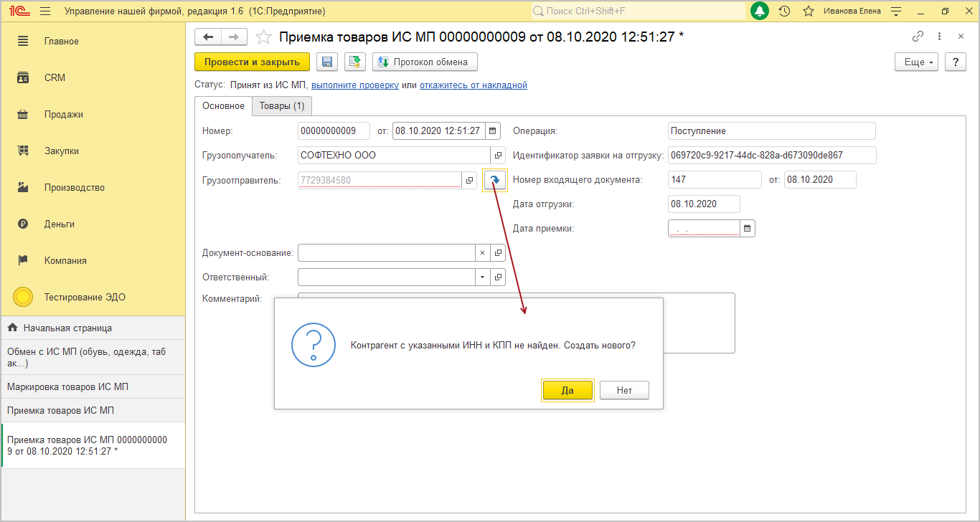The height and width of the screenshot is (522, 980).
Task: Open Ответственный record icon
Action: pyautogui.click(x=498, y=277)
